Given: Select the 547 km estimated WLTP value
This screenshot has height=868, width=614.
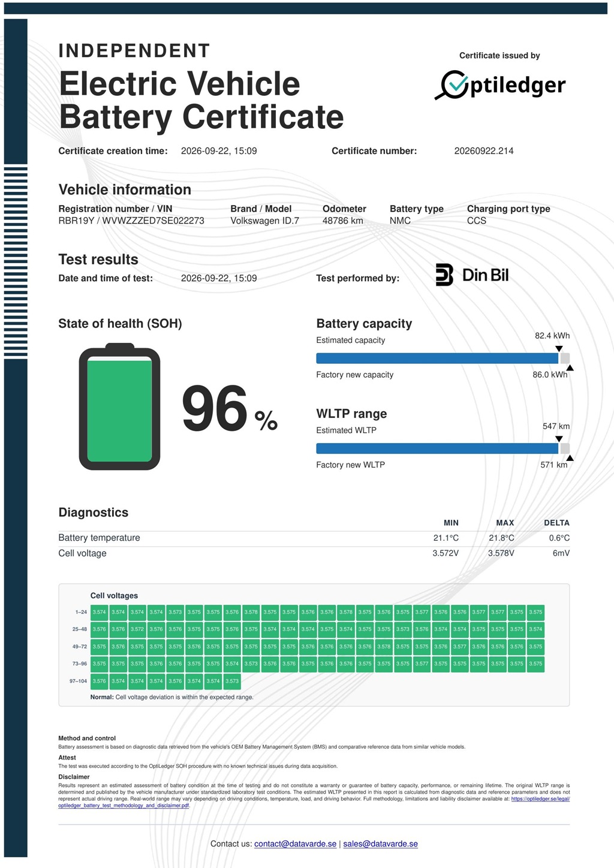Looking at the screenshot, I should click(556, 426).
